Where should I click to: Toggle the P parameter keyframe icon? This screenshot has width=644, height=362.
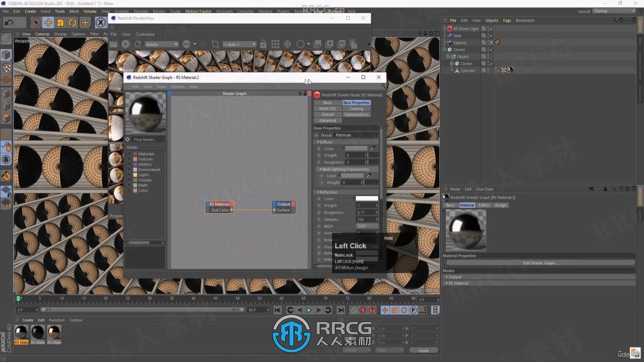[413, 310]
